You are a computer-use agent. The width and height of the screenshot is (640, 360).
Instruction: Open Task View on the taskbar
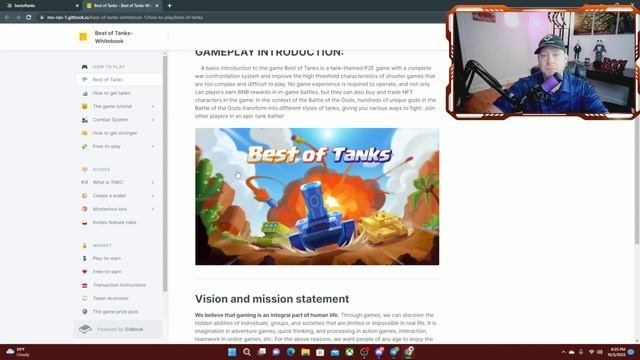tap(262, 352)
